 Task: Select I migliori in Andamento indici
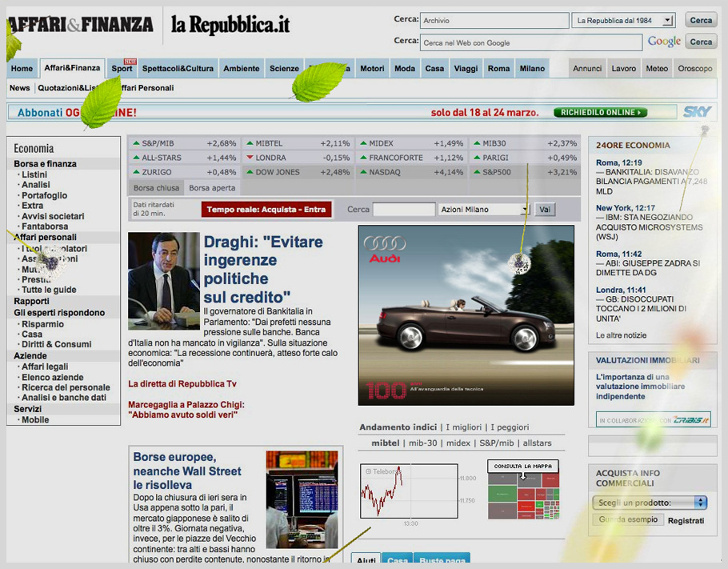464,427
